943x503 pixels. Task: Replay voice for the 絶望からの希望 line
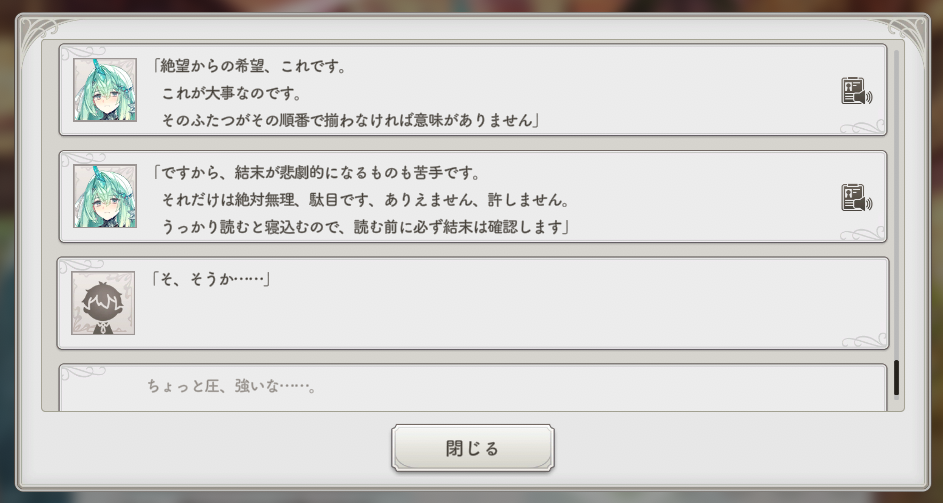click(x=856, y=91)
